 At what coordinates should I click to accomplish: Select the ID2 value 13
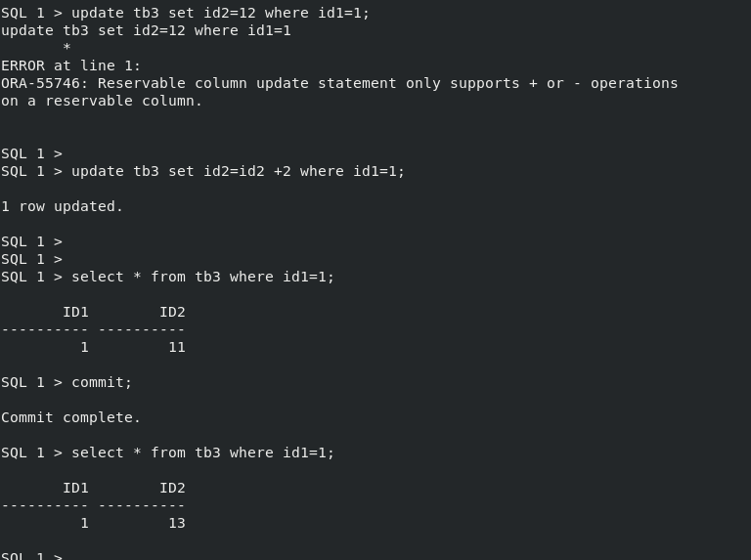pyautogui.click(x=176, y=523)
